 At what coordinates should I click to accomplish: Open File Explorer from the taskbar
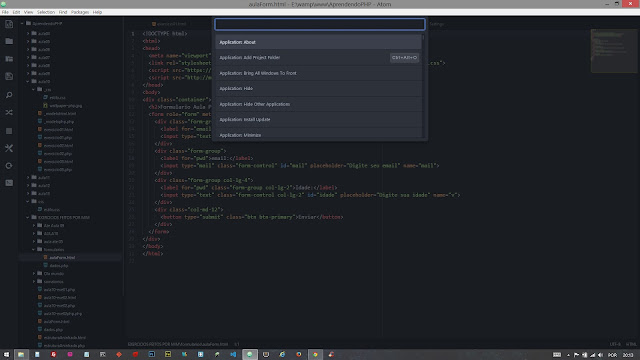tap(21, 355)
